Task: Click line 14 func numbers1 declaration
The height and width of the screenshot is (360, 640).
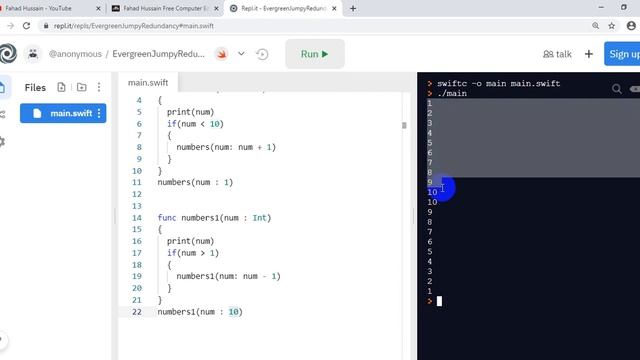Action: 214,218
